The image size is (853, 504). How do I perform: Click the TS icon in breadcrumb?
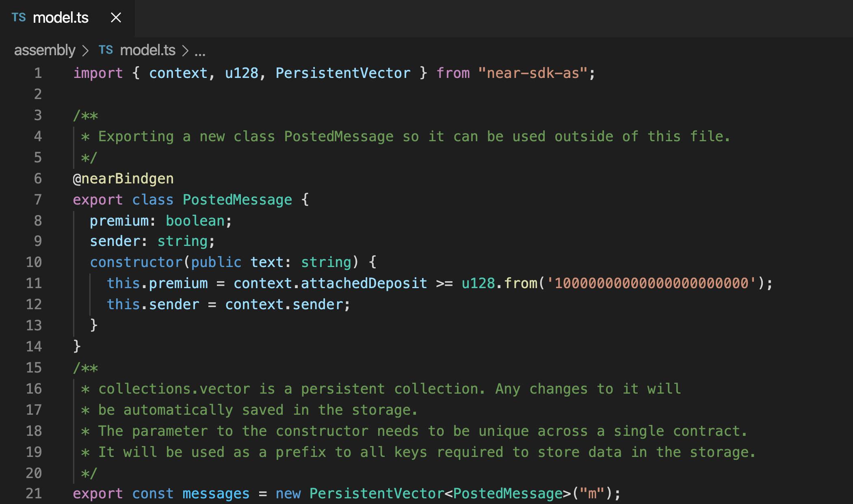point(106,50)
